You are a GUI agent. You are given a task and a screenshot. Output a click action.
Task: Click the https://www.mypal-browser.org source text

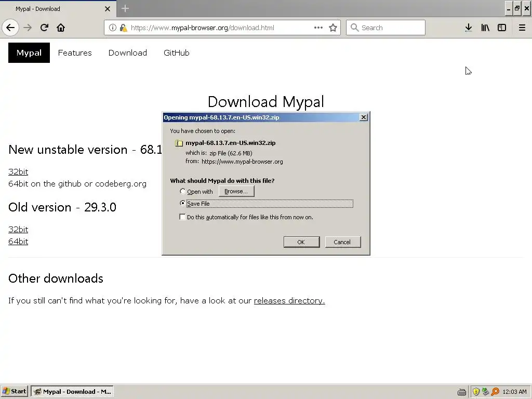coord(242,162)
